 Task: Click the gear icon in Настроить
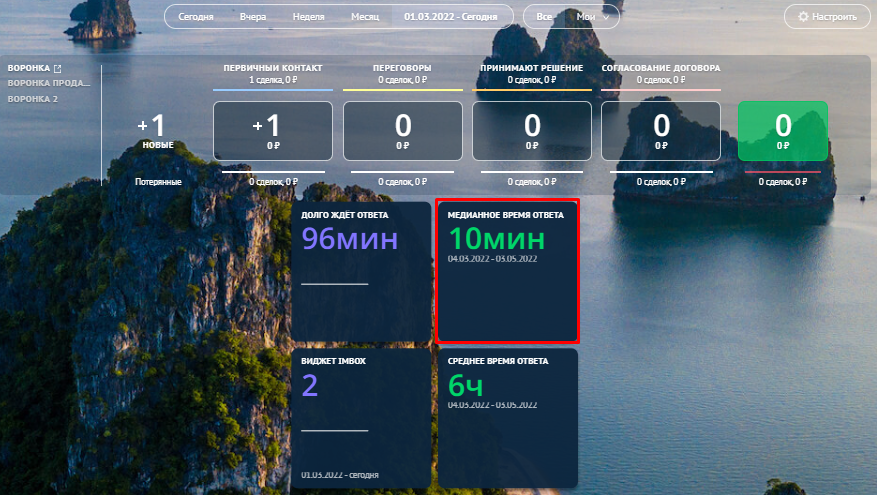[x=803, y=18]
